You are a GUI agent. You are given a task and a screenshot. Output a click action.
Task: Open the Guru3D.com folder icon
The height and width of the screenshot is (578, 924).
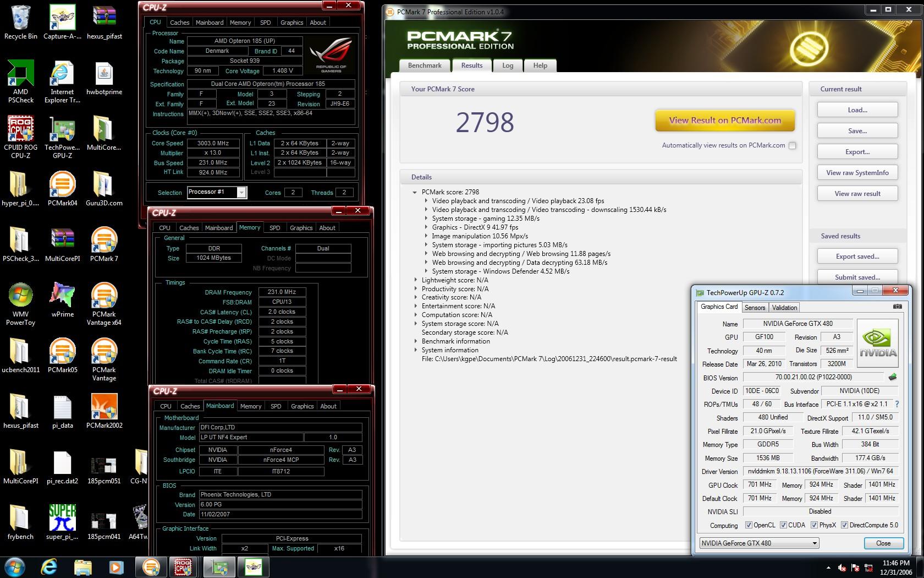click(x=104, y=188)
